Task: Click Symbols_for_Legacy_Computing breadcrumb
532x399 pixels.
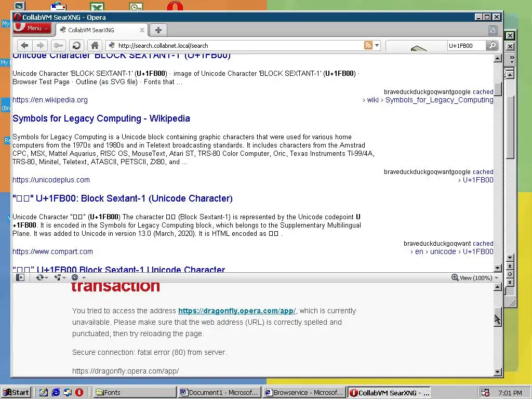Action: coord(440,100)
